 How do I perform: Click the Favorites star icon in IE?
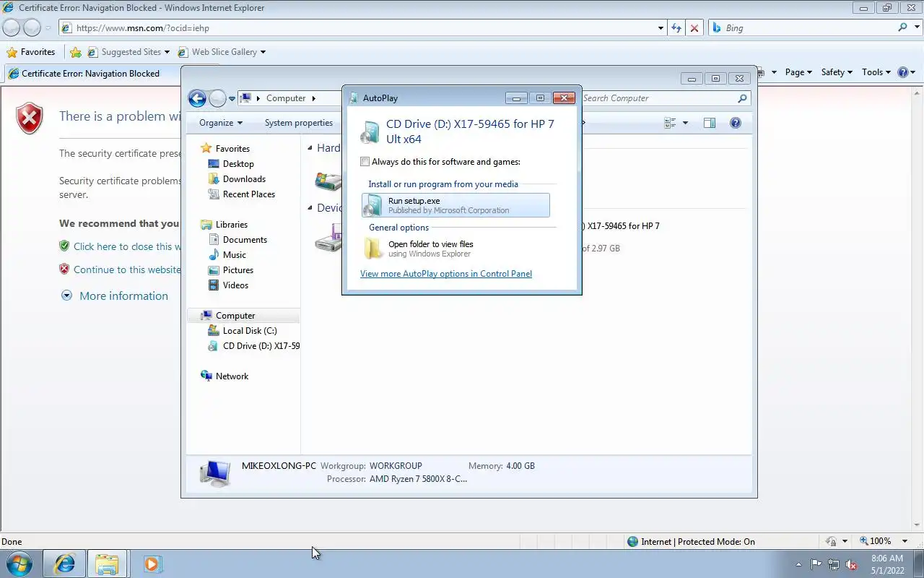pos(12,52)
